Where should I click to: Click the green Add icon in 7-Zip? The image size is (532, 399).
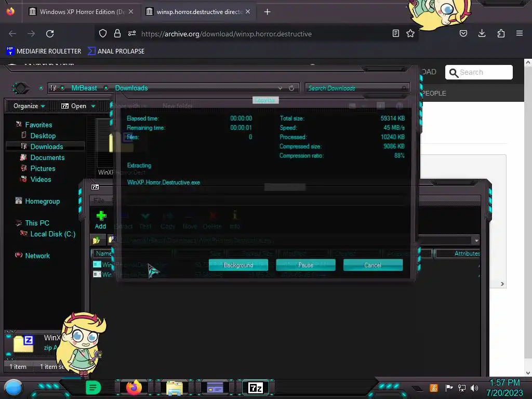pos(101,220)
